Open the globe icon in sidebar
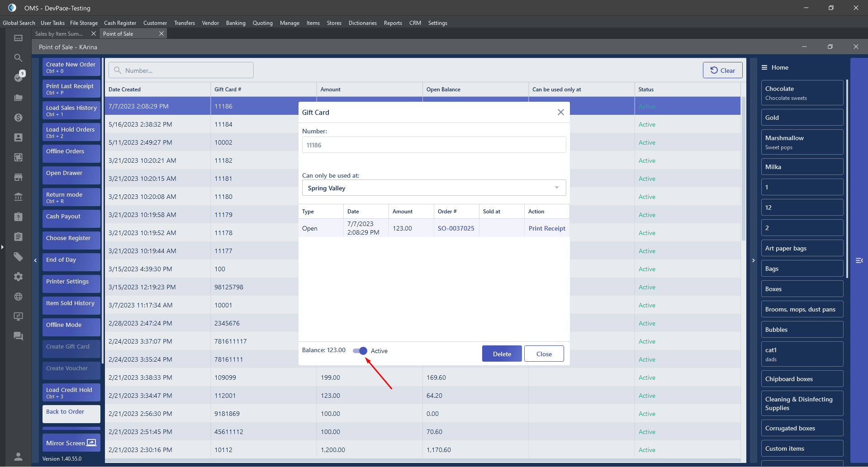Image resolution: width=868 pixels, height=467 pixels. (x=18, y=297)
